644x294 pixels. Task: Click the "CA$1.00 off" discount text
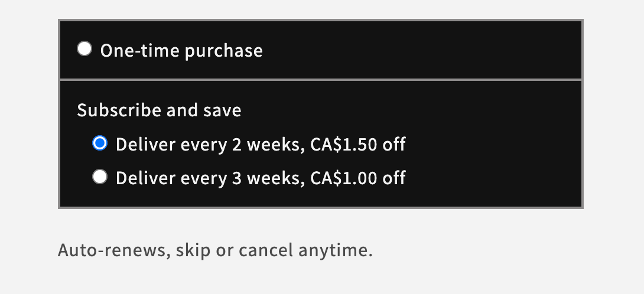coord(357,178)
